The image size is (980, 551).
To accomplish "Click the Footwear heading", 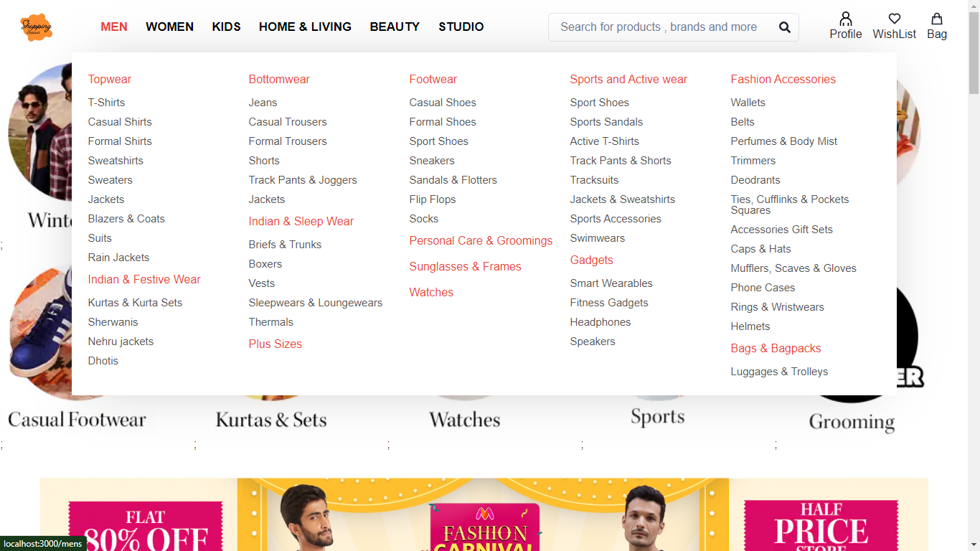I will pos(433,80).
